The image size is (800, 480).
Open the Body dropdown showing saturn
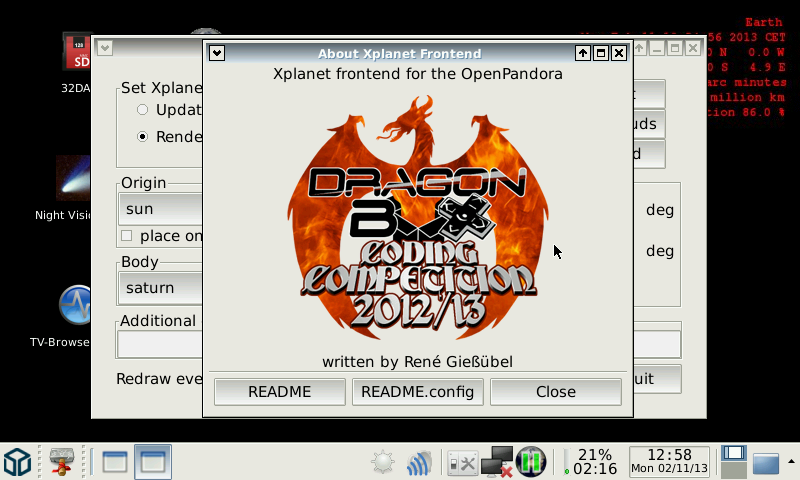(x=160, y=288)
